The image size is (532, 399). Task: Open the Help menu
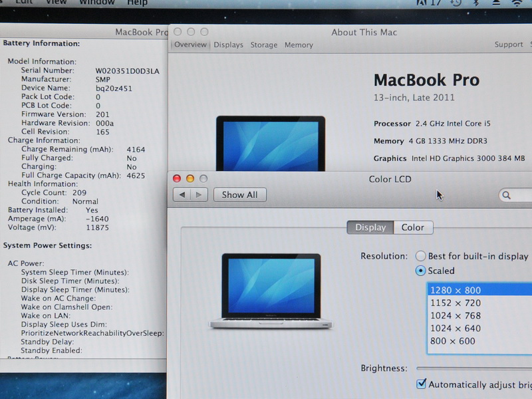click(x=137, y=3)
